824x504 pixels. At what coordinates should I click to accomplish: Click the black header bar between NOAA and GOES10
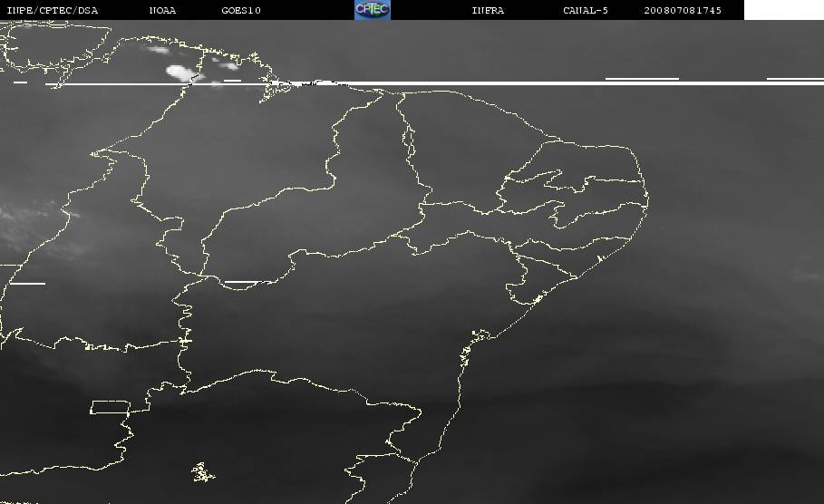click(199, 11)
